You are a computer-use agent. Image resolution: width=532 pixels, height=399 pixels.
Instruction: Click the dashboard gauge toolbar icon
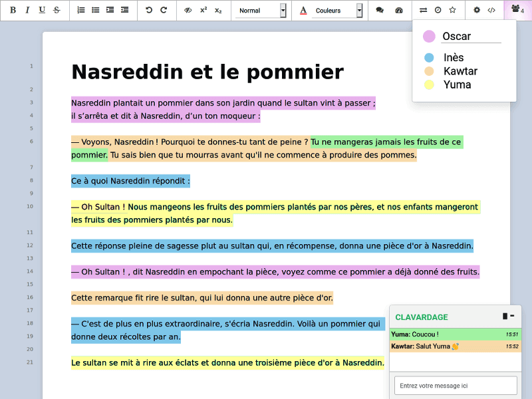pos(399,10)
